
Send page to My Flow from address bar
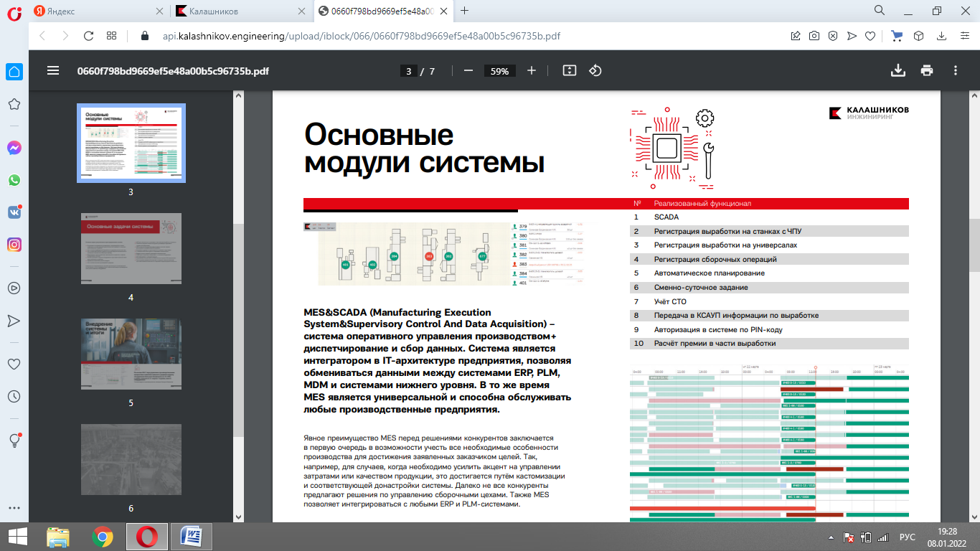[x=852, y=36]
